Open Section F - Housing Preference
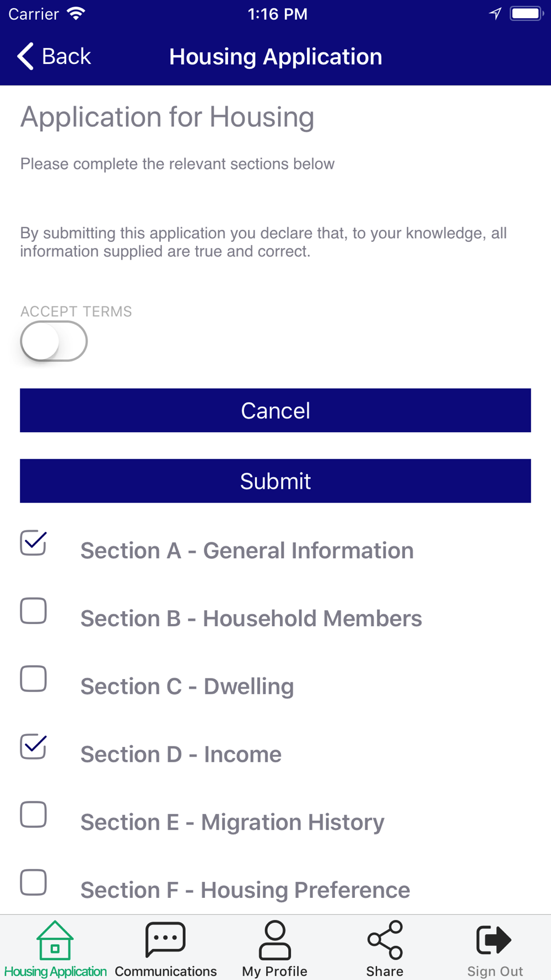Viewport: 551px width, 980px height. 245,890
